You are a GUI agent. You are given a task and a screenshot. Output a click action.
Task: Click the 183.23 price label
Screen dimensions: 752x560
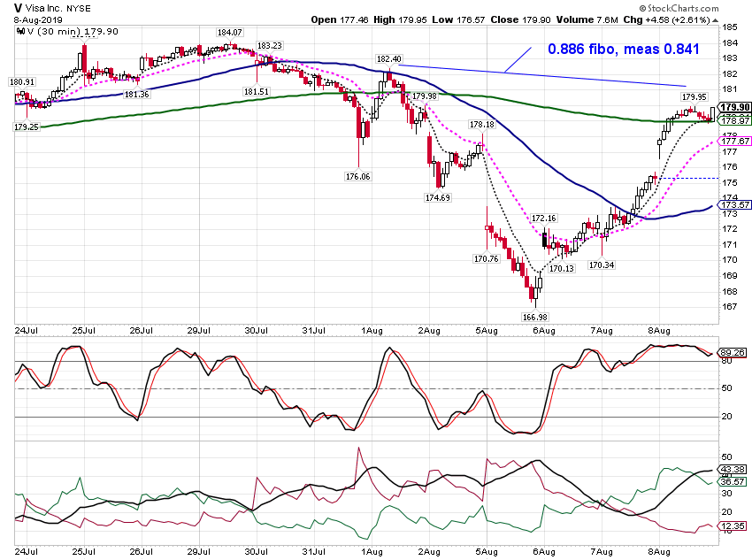(x=270, y=45)
